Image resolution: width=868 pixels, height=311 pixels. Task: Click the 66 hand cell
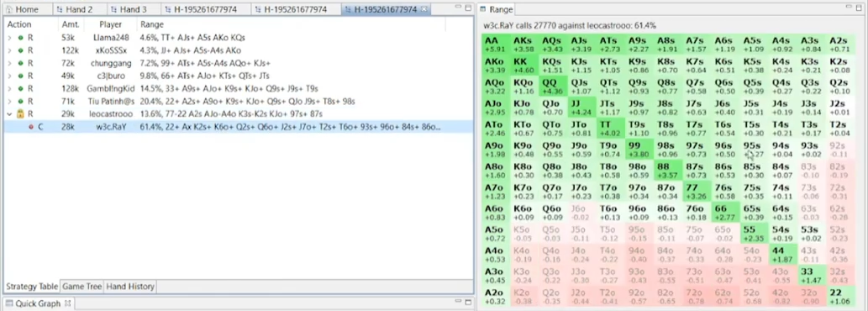tap(726, 212)
